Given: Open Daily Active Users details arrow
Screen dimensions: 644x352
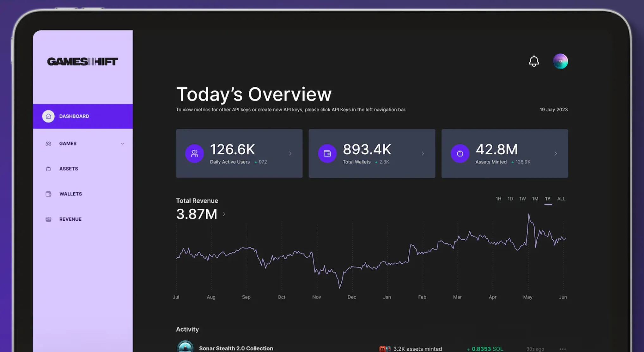Looking at the screenshot, I should (290, 154).
